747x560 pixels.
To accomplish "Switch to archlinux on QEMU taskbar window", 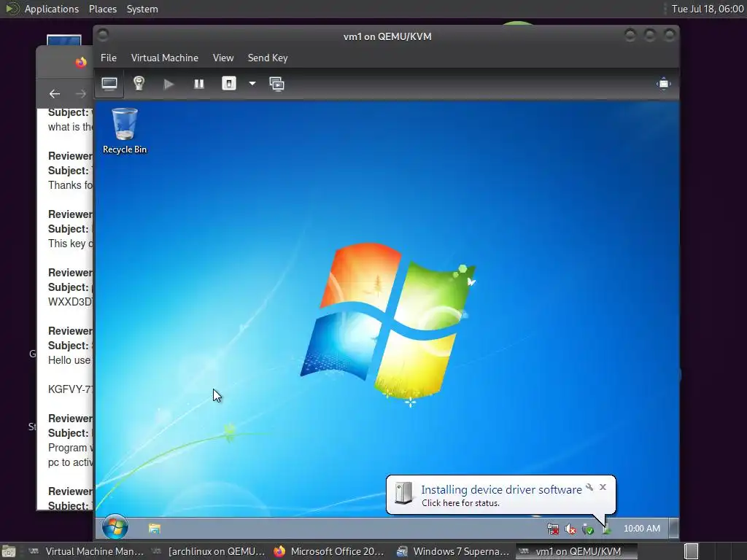I will [208, 551].
